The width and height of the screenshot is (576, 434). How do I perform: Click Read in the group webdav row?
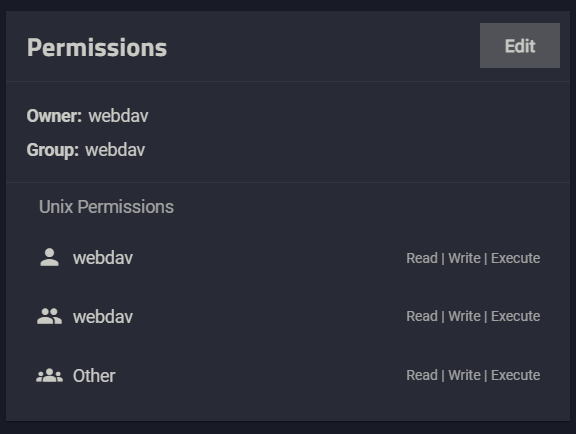[x=422, y=316]
